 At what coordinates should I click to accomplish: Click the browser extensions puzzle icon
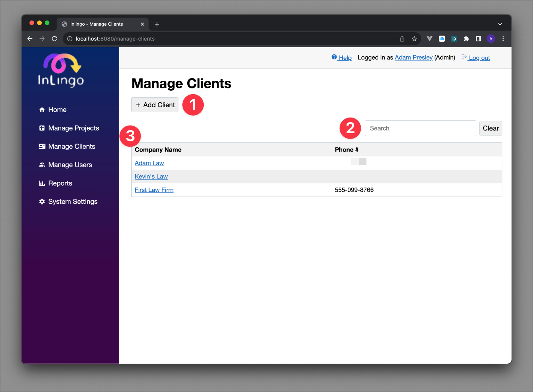click(466, 39)
